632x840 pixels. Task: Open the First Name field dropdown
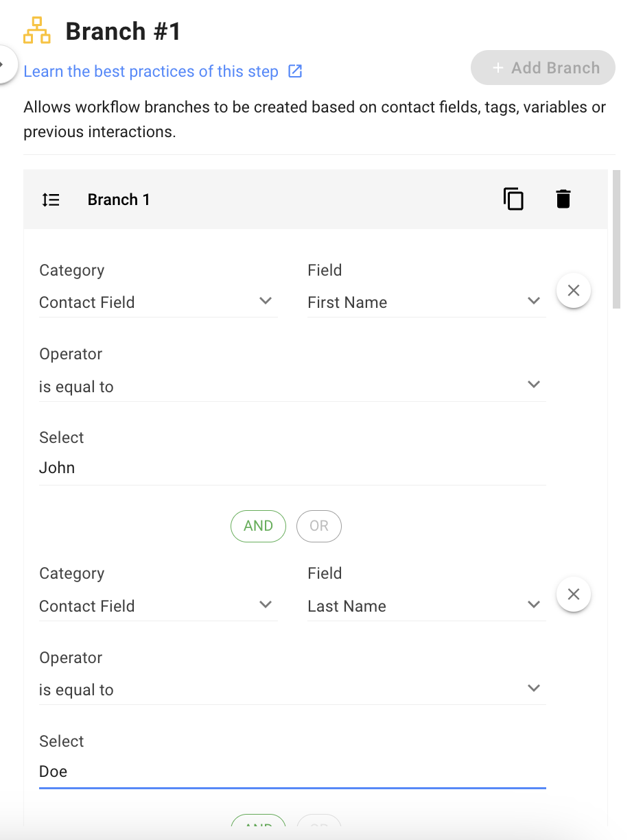pos(425,302)
